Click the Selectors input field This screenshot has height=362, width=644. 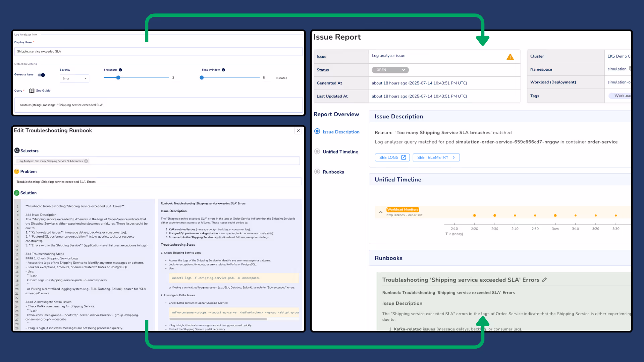tap(157, 161)
